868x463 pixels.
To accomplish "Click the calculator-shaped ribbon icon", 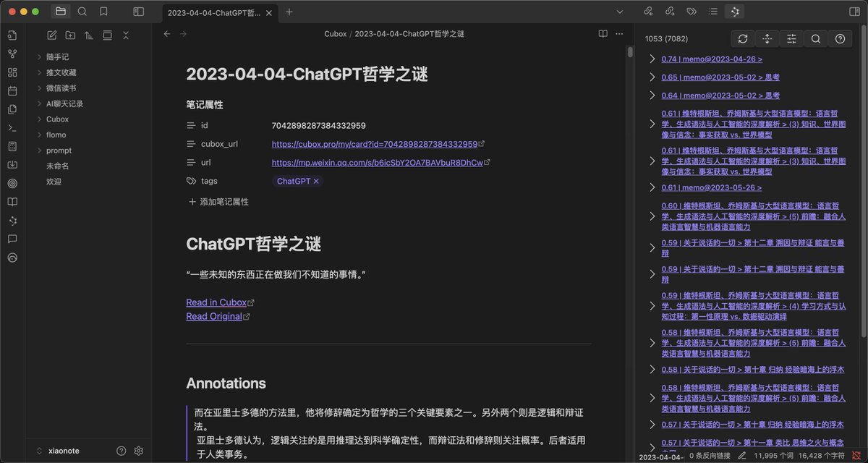I will tap(12, 146).
